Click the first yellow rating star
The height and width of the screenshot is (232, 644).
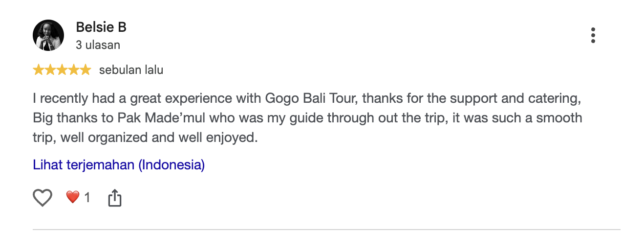[39, 70]
